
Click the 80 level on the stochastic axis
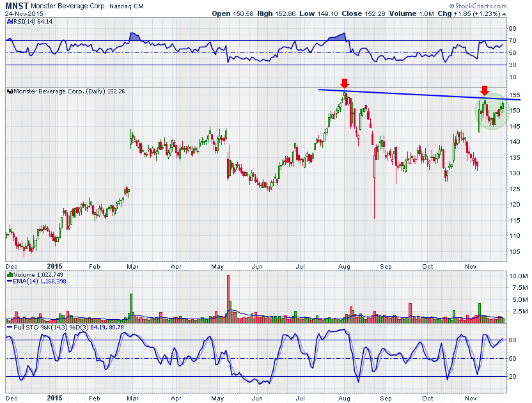tap(512, 340)
